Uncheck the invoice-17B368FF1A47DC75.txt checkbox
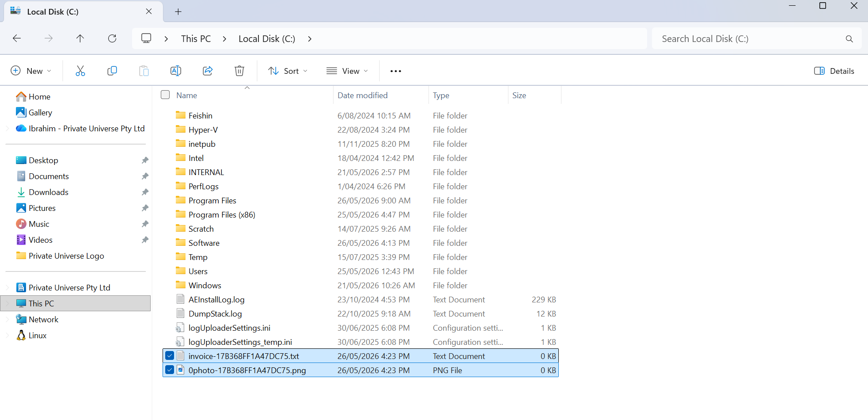 [170, 355]
